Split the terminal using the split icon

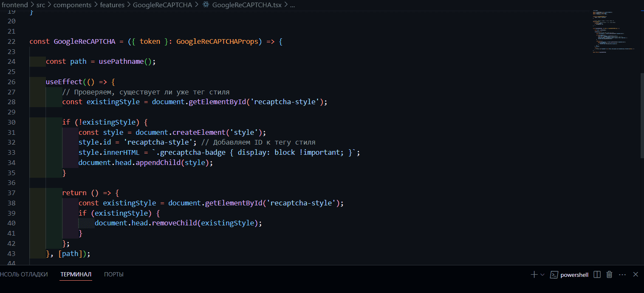[x=597, y=274]
